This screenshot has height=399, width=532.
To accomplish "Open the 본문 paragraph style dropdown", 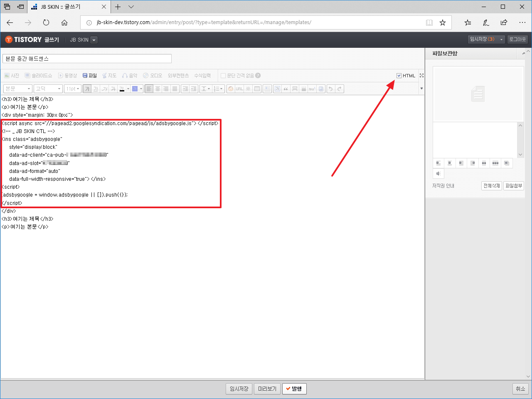I will (18, 89).
